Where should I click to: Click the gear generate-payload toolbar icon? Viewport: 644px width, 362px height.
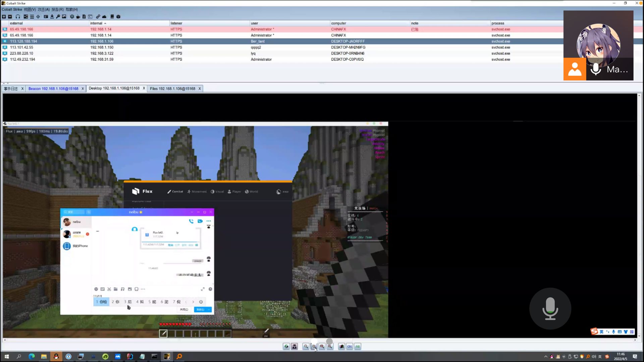72,16
